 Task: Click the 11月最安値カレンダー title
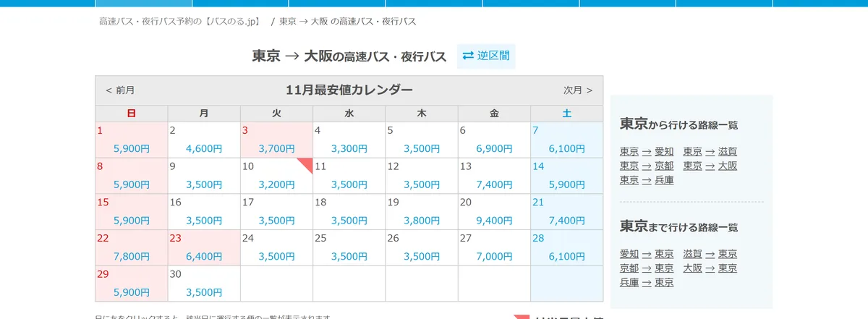(349, 90)
